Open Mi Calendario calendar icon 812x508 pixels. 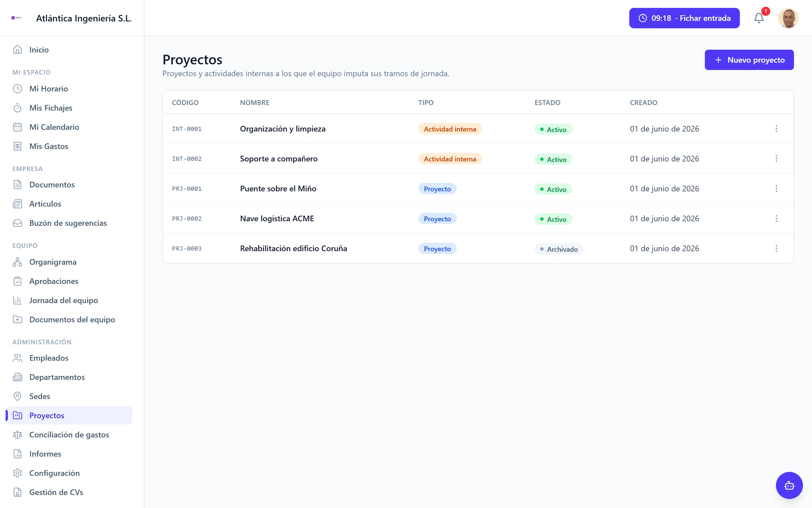point(17,127)
